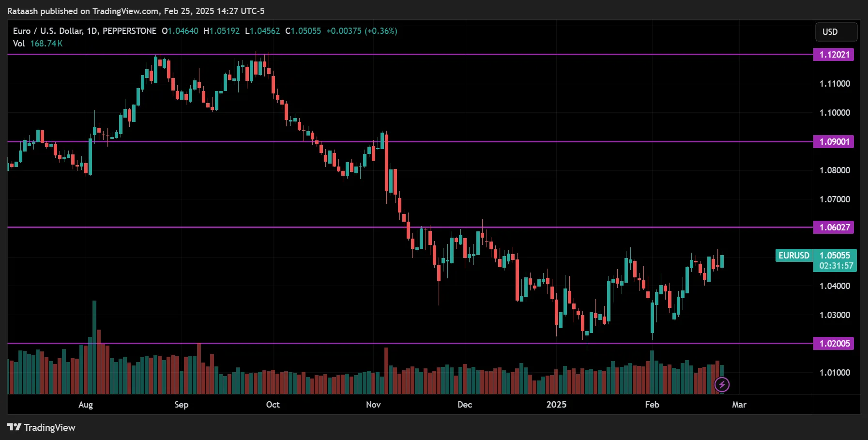The image size is (868, 440).
Task: Click the green EURUSD symbol label
Action: [x=793, y=256]
